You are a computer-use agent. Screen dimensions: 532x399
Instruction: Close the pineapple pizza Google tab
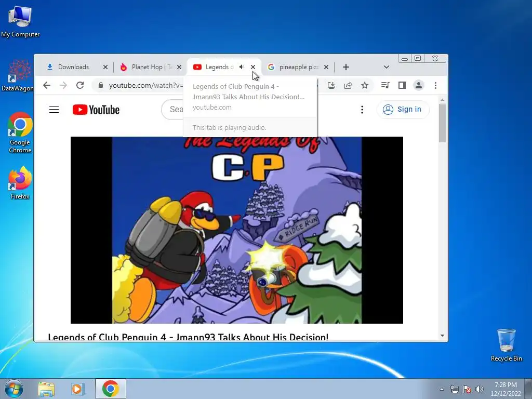[x=326, y=67]
